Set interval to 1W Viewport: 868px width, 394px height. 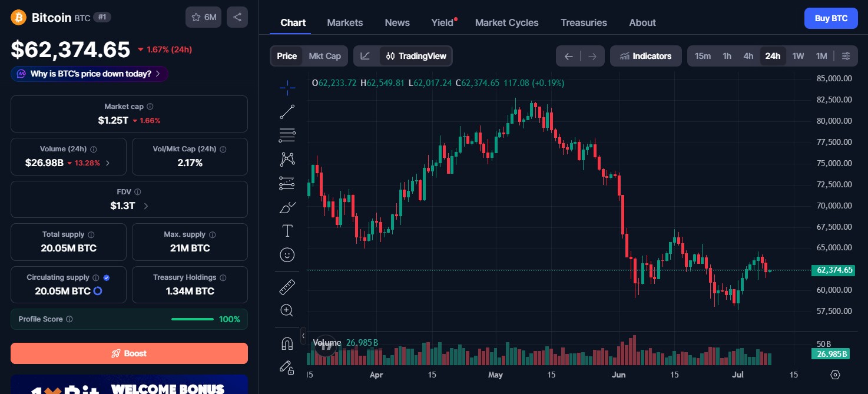pyautogui.click(x=798, y=56)
